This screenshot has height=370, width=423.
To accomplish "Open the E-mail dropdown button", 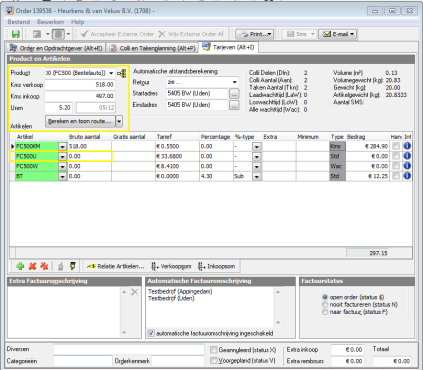I will [337, 34].
